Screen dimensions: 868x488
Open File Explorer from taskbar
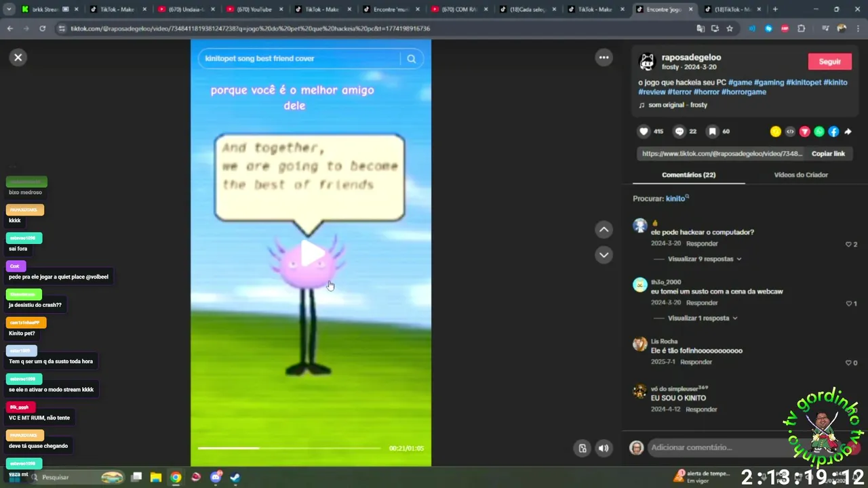pos(155,477)
